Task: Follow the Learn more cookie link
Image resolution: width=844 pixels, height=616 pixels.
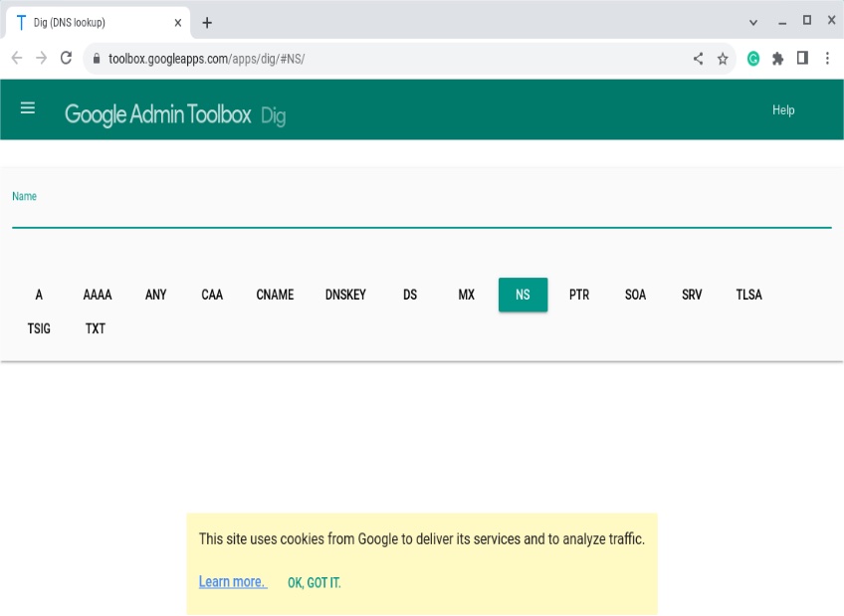Action: click(233, 581)
